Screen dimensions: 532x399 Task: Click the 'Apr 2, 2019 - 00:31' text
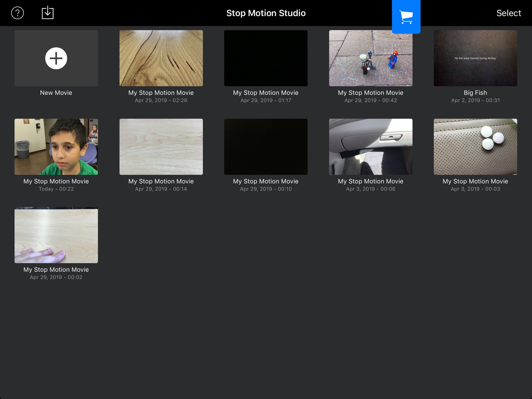[x=475, y=100]
